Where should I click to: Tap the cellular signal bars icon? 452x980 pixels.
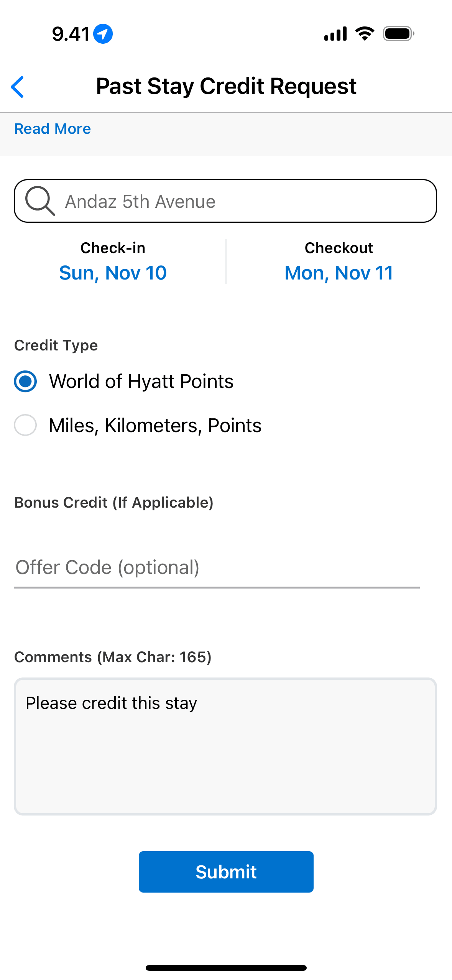[335, 34]
